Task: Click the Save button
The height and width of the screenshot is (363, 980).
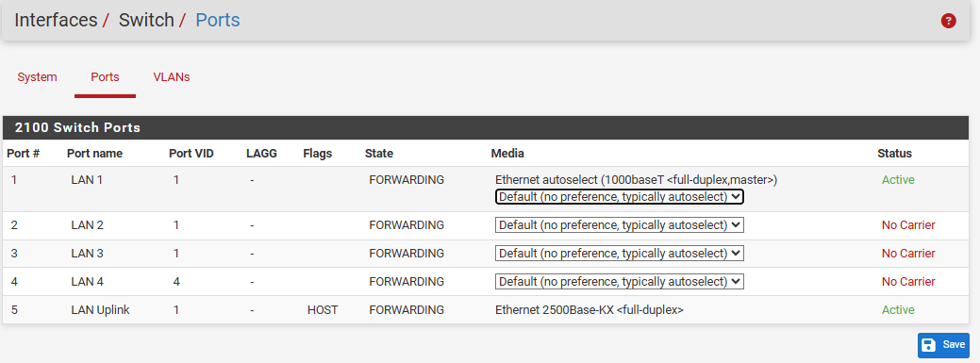Action: [943, 345]
